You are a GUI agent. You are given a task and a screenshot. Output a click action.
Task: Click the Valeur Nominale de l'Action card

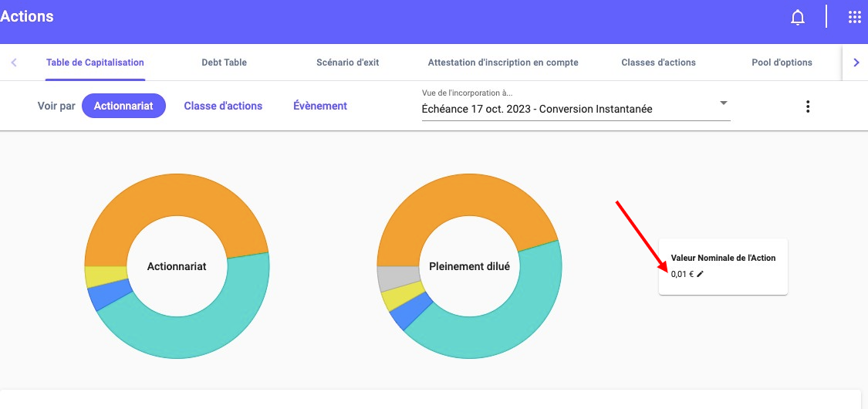point(723,266)
